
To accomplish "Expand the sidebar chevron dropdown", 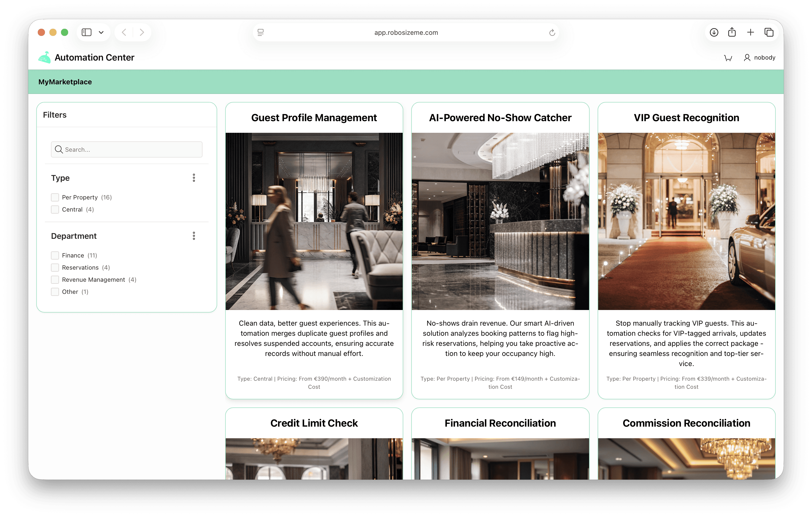I will click(x=101, y=32).
